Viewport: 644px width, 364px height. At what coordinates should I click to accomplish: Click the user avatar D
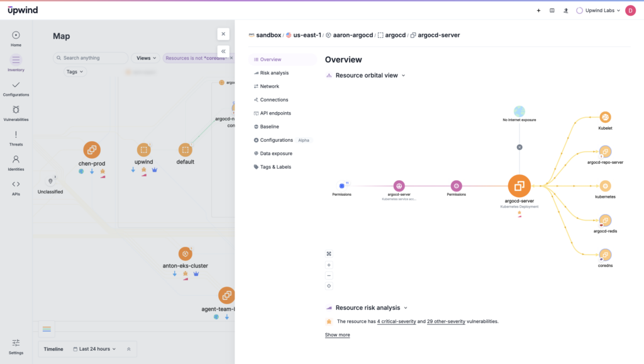[x=630, y=11]
